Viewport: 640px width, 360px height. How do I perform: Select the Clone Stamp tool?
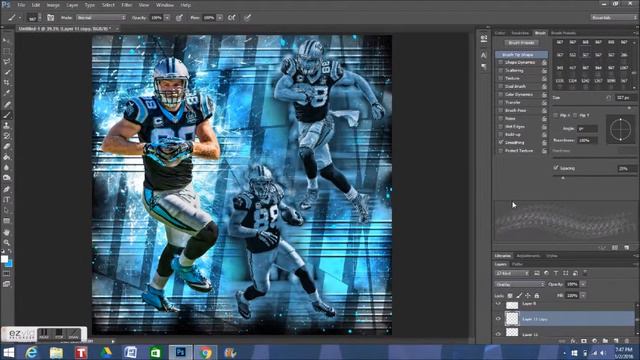(7, 126)
